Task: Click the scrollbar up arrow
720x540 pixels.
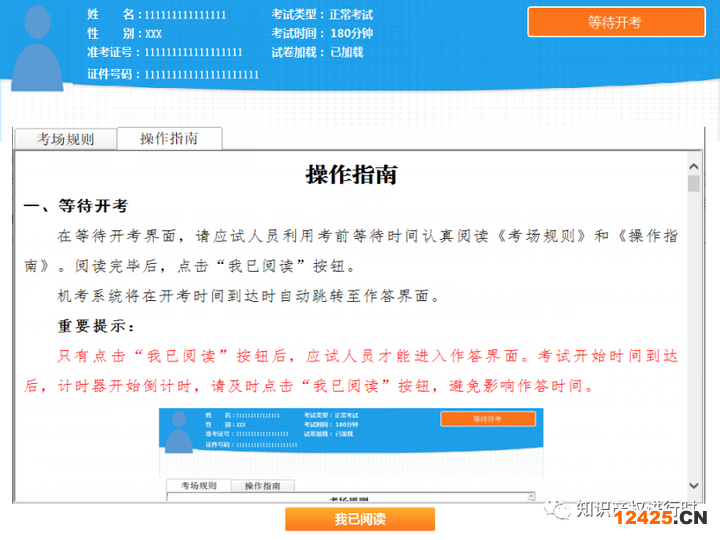Action: coord(694,166)
